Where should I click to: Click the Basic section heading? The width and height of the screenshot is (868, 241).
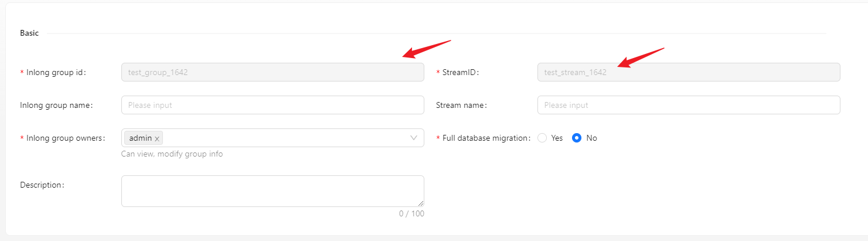point(29,33)
